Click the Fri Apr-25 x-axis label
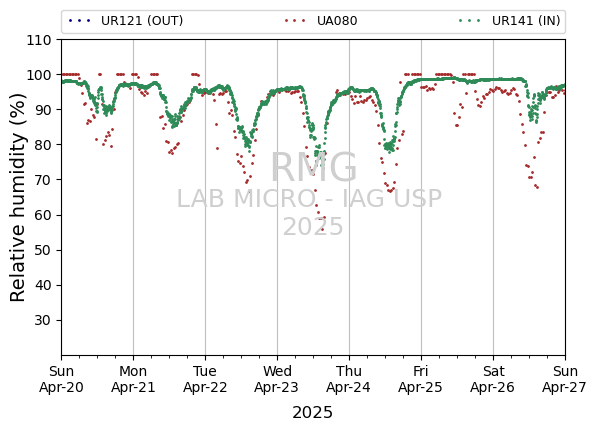Screen dimensions: 598x431 pyautogui.click(x=421, y=379)
